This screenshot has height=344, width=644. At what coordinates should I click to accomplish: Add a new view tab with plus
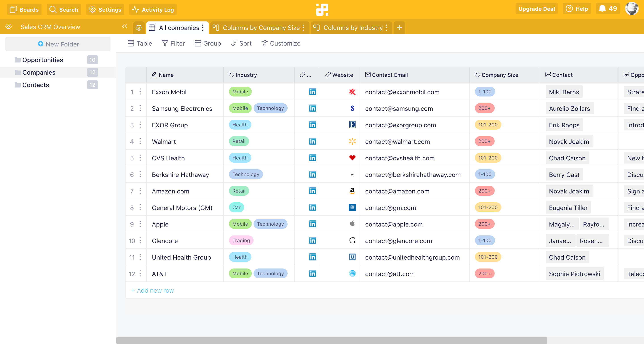click(399, 28)
